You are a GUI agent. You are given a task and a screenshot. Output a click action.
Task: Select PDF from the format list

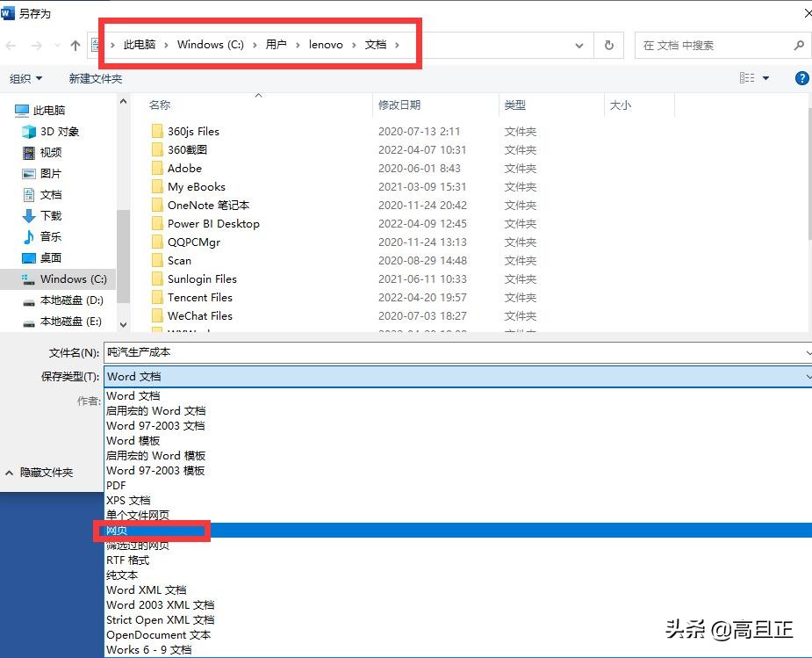(115, 485)
